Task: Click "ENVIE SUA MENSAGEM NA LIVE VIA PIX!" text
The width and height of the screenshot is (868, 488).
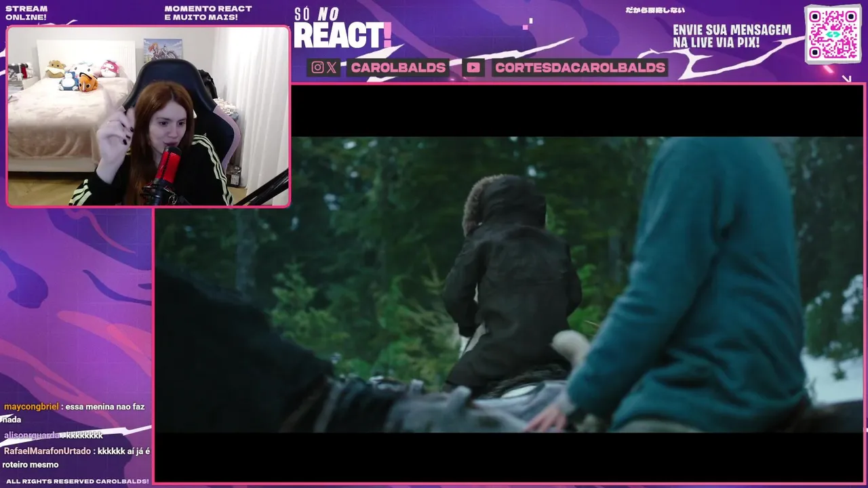Action: pyautogui.click(x=732, y=36)
